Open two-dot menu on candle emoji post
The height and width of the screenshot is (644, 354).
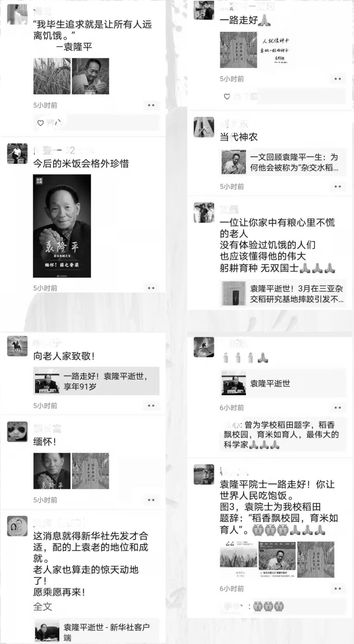click(338, 408)
